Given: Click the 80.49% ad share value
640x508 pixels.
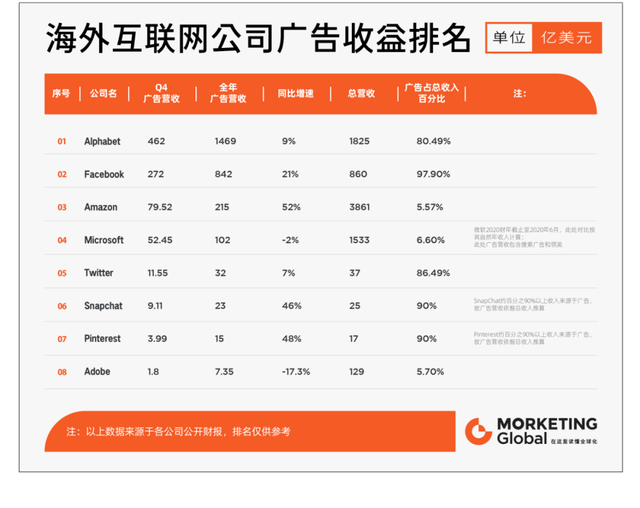Looking at the screenshot, I should click(x=433, y=141).
